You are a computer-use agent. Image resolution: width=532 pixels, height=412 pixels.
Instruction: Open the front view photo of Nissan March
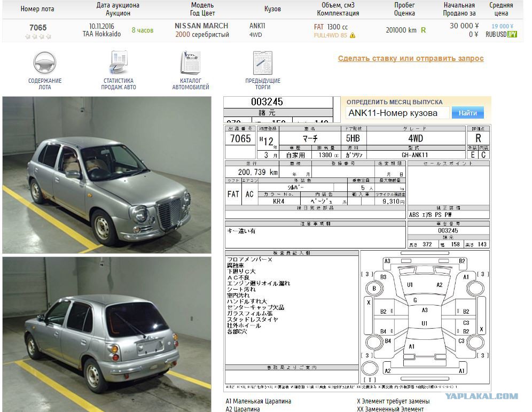click(x=106, y=175)
